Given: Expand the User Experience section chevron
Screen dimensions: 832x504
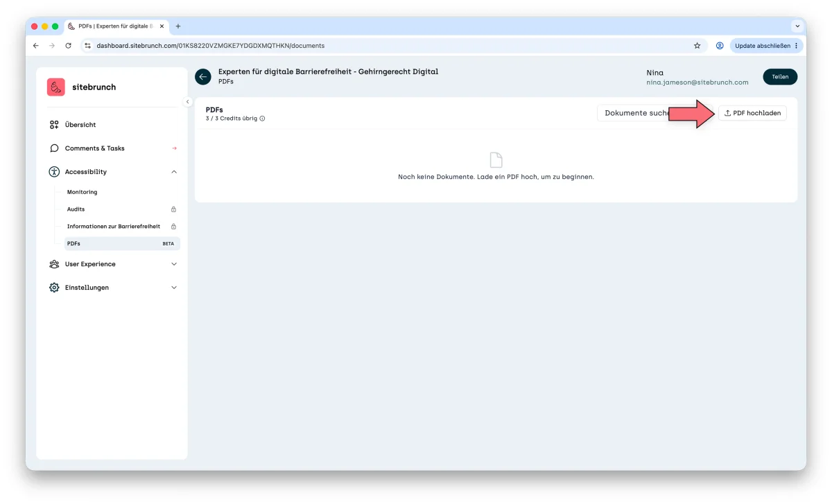Looking at the screenshot, I should (174, 264).
